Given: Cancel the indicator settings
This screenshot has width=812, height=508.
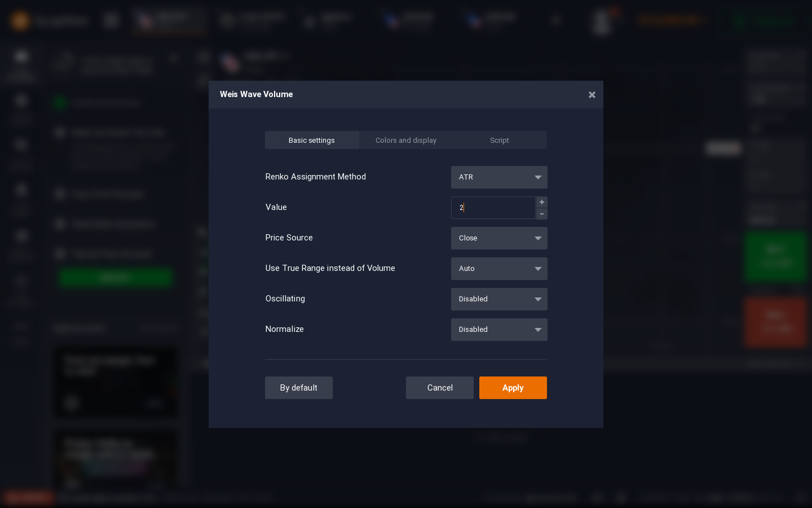Looking at the screenshot, I should coord(440,388).
